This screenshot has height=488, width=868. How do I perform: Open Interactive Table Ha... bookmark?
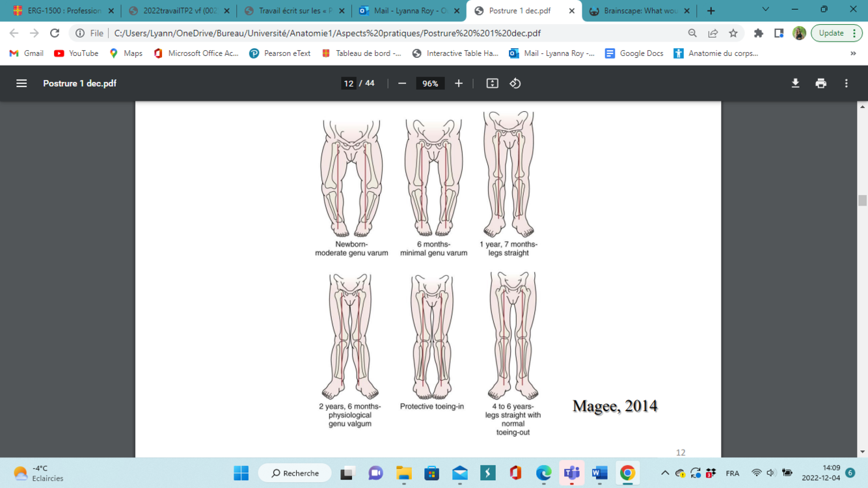coord(455,53)
